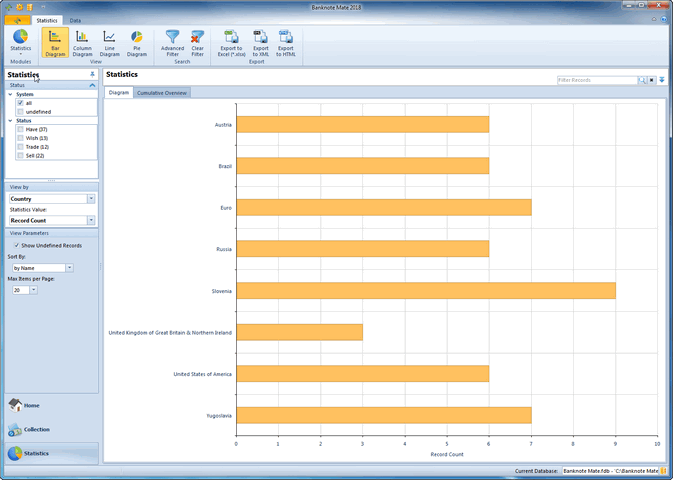Enable the Have (37) status checkbox

pos(20,129)
